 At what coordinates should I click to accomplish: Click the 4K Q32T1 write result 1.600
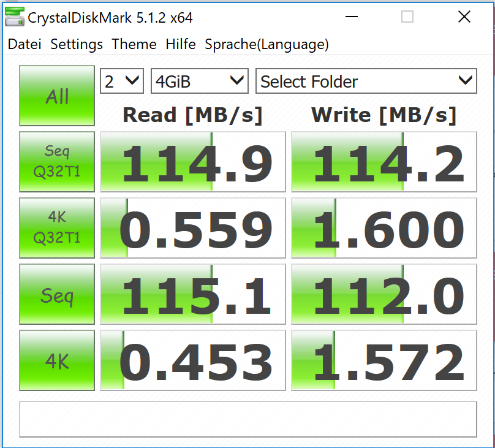coord(384,228)
